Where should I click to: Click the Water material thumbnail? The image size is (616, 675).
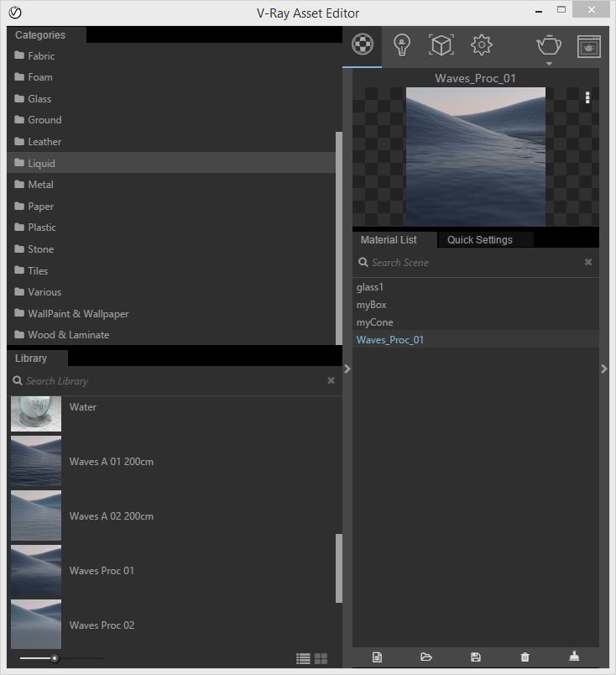36,414
